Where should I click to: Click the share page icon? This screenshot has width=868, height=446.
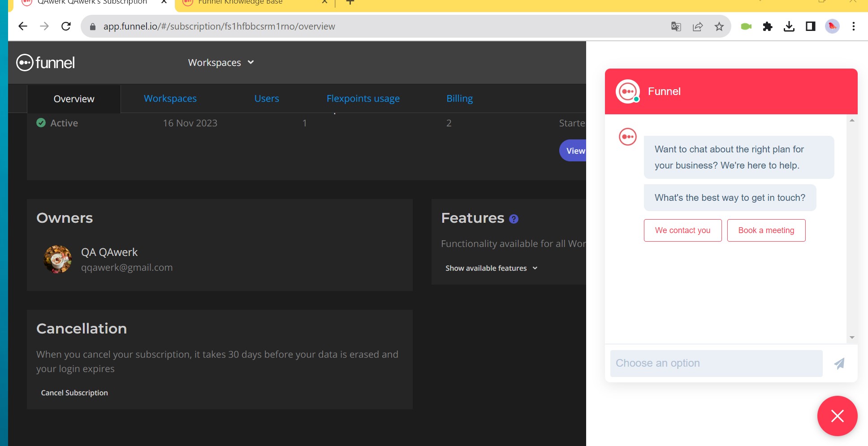[698, 26]
